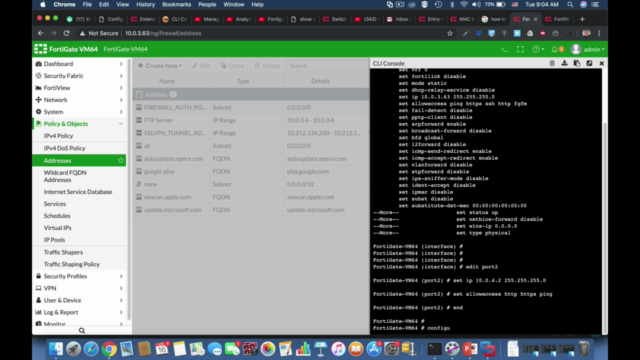
Task: Collapse the Policy & Objects menu
Action: coord(80,124)
